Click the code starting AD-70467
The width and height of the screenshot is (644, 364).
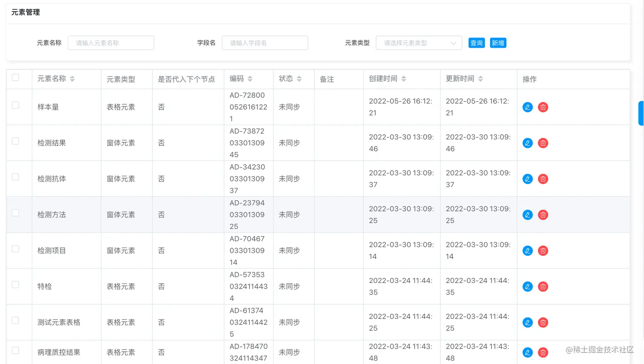tap(247, 251)
